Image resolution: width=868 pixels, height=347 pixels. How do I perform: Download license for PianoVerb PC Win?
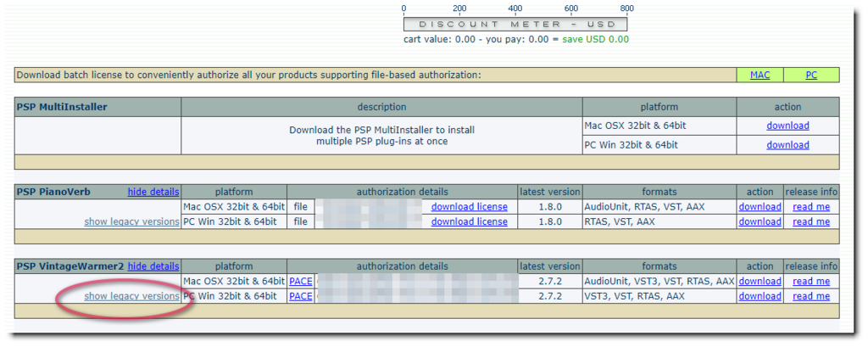click(470, 221)
